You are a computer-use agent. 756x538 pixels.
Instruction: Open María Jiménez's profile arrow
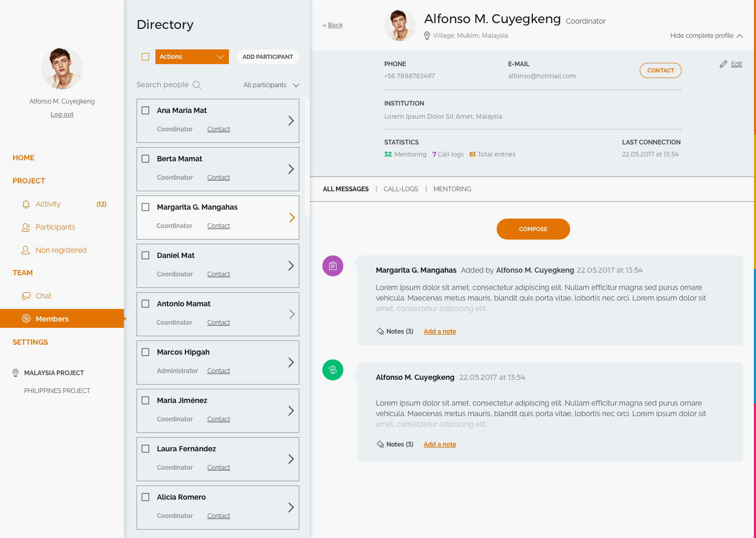coord(291,411)
